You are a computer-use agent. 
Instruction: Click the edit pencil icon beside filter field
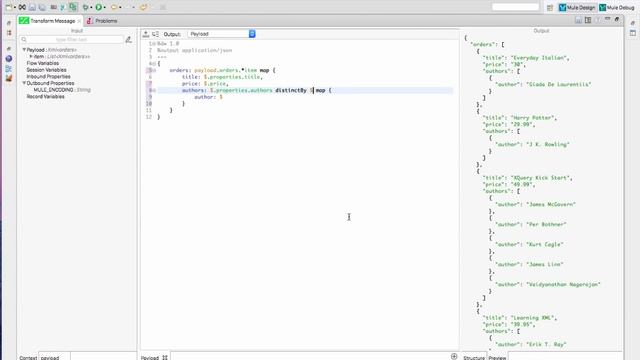[x=129, y=40]
